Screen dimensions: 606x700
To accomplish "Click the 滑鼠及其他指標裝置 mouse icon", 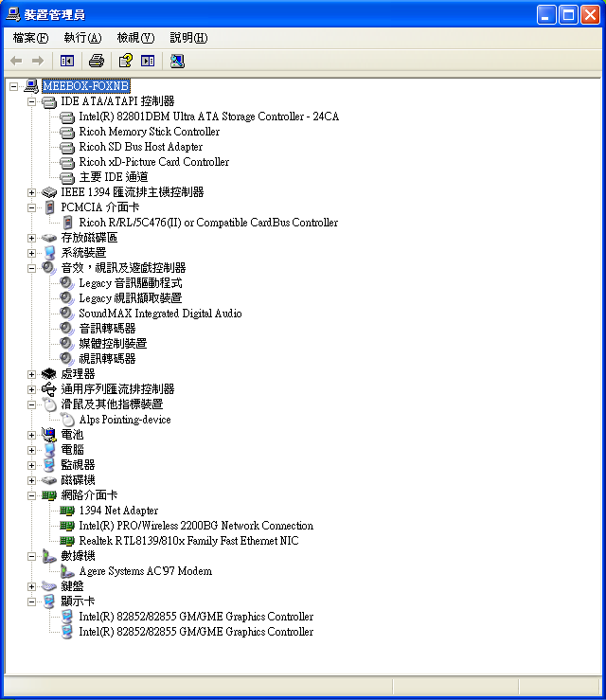I will [49, 404].
